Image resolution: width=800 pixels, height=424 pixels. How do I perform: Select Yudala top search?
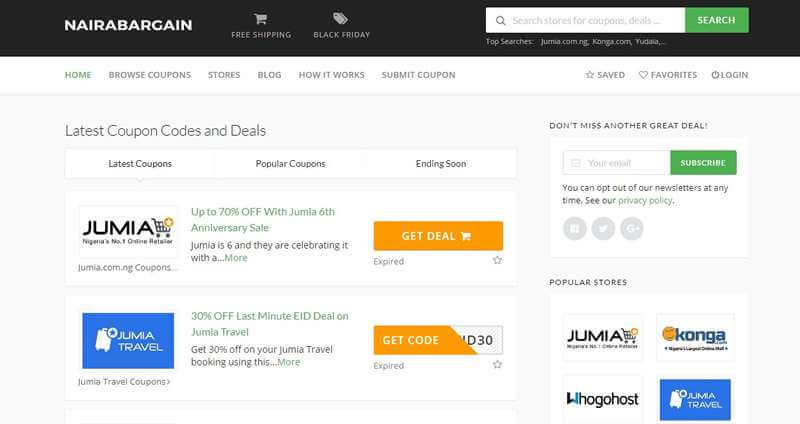click(x=649, y=42)
